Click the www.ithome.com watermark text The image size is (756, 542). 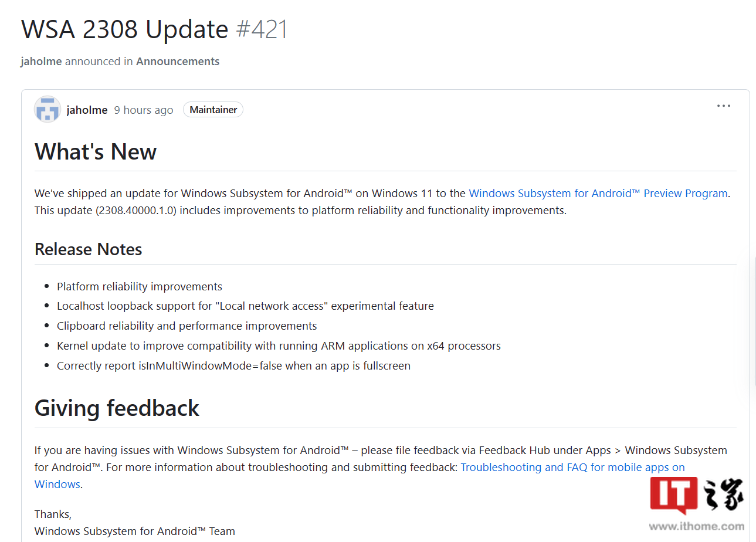coord(697,526)
